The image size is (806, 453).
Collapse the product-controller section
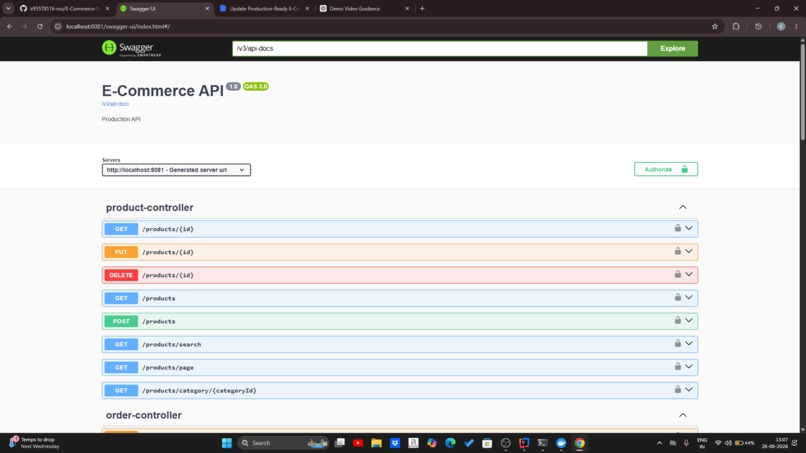click(683, 207)
